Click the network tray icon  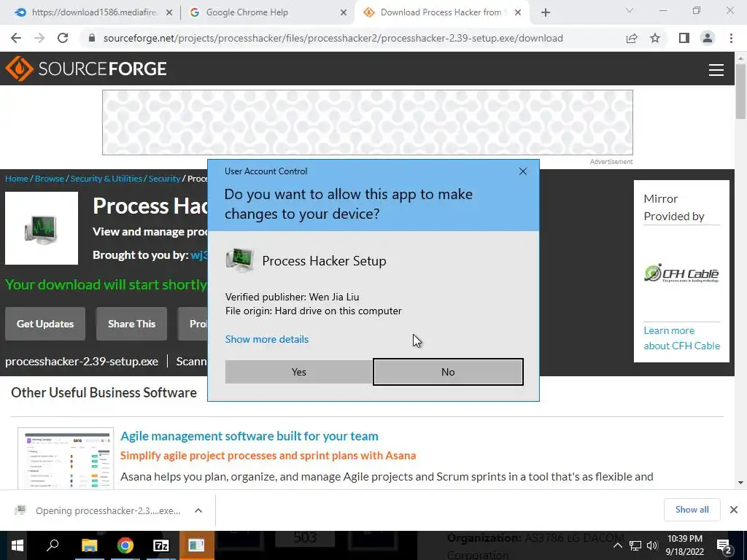click(635, 545)
